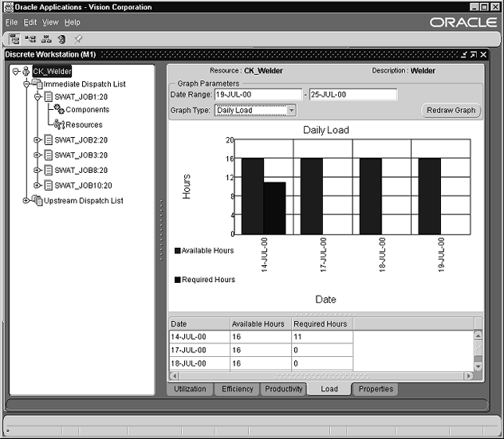
Task: Collapse the CK_Welder tree node
Action: coord(16,71)
